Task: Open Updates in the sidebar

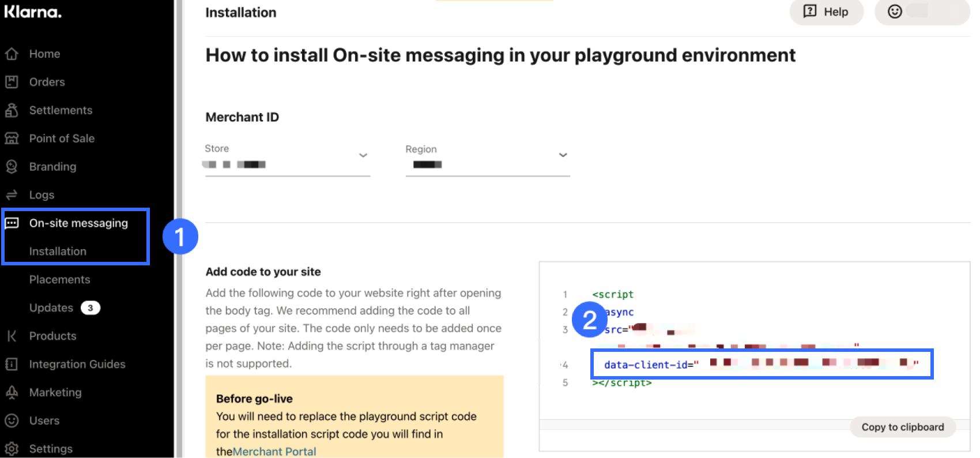Action: tap(51, 307)
